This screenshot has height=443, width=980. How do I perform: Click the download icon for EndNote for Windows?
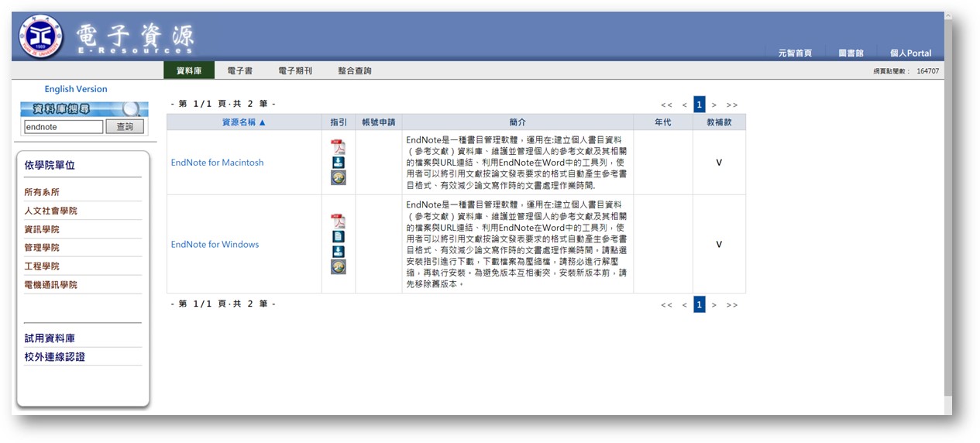[338, 252]
